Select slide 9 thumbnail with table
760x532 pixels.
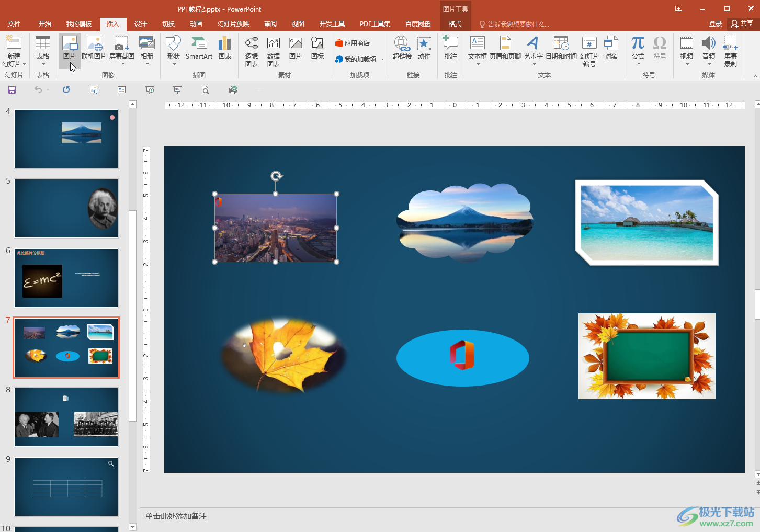(66, 486)
